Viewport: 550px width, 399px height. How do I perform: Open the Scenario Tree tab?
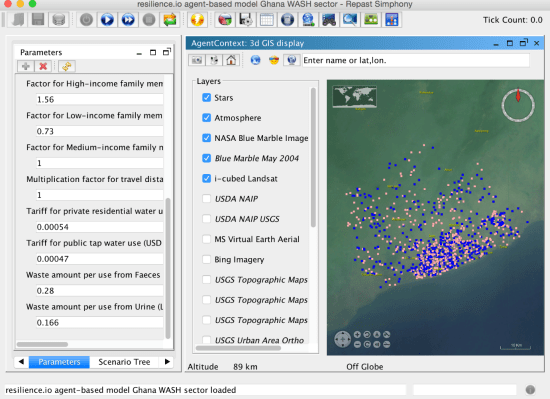pos(124,362)
